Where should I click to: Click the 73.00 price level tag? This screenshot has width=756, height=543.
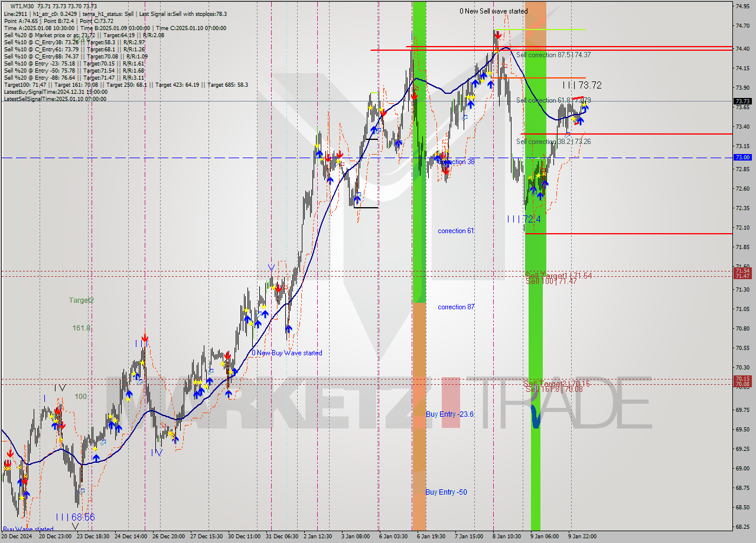[x=742, y=157]
